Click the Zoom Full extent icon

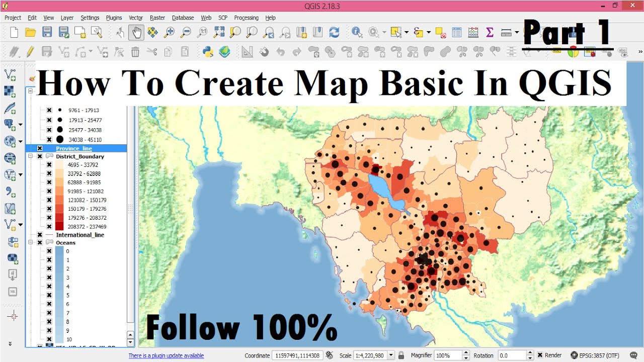click(219, 33)
